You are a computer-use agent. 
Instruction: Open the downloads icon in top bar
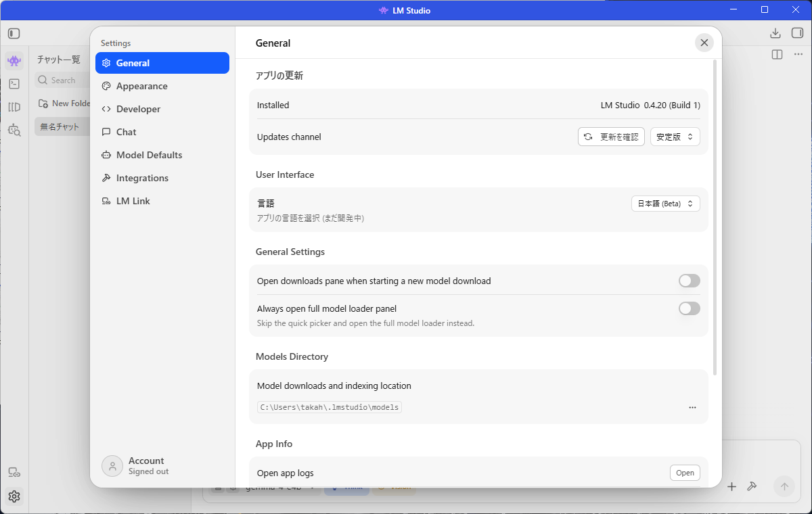(x=775, y=33)
